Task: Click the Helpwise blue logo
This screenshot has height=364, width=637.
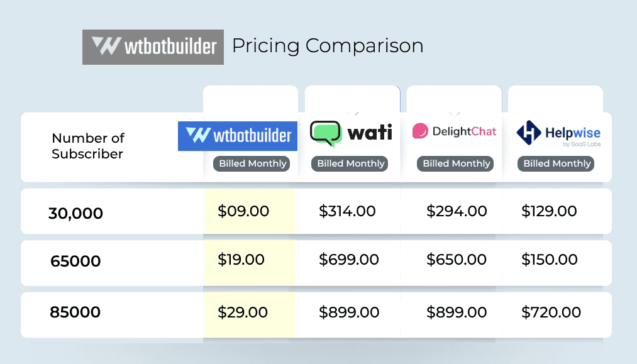Action: [x=528, y=132]
